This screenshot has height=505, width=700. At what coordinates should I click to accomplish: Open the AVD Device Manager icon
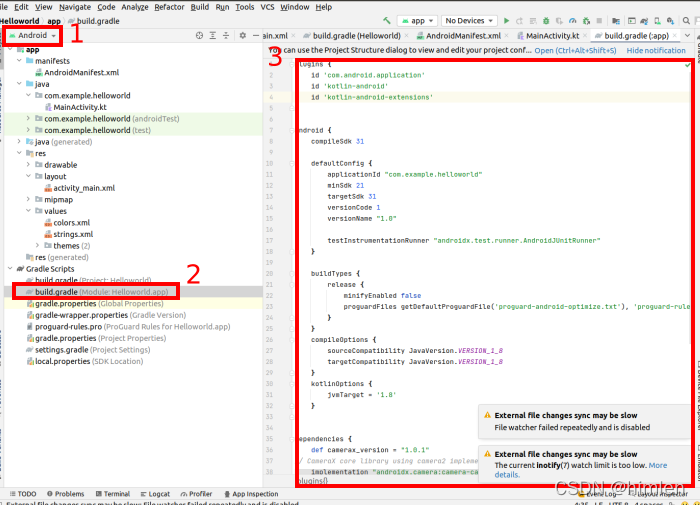pyautogui.click(x=657, y=21)
